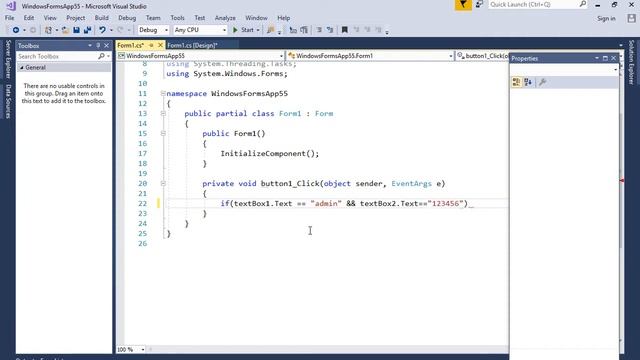
Task: Collapse the button1_Click method region
Action: click(x=163, y=183)
